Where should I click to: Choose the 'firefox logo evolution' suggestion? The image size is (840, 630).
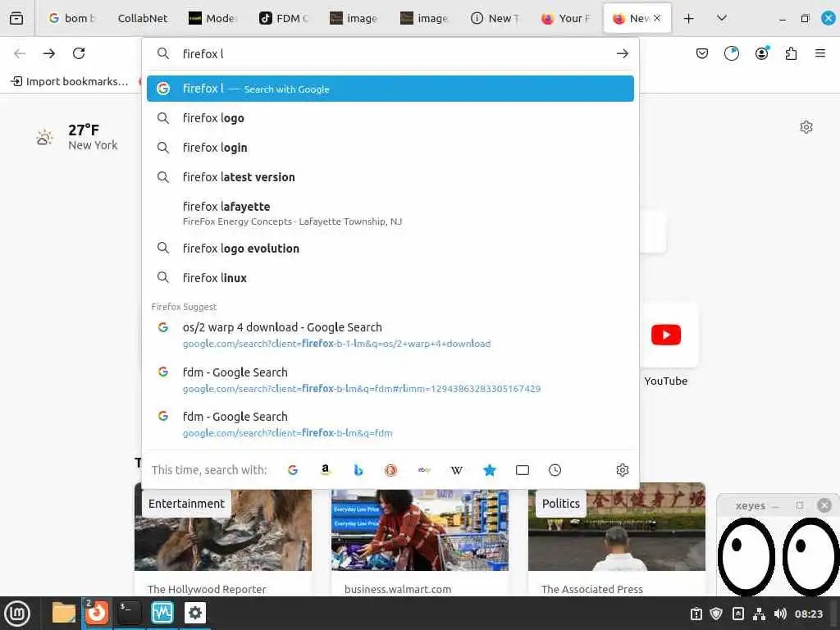click(x=390, y=248)
